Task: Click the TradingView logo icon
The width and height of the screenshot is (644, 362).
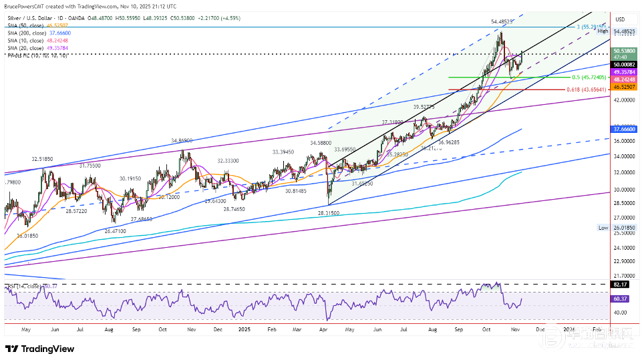Action: coord(12,349)
